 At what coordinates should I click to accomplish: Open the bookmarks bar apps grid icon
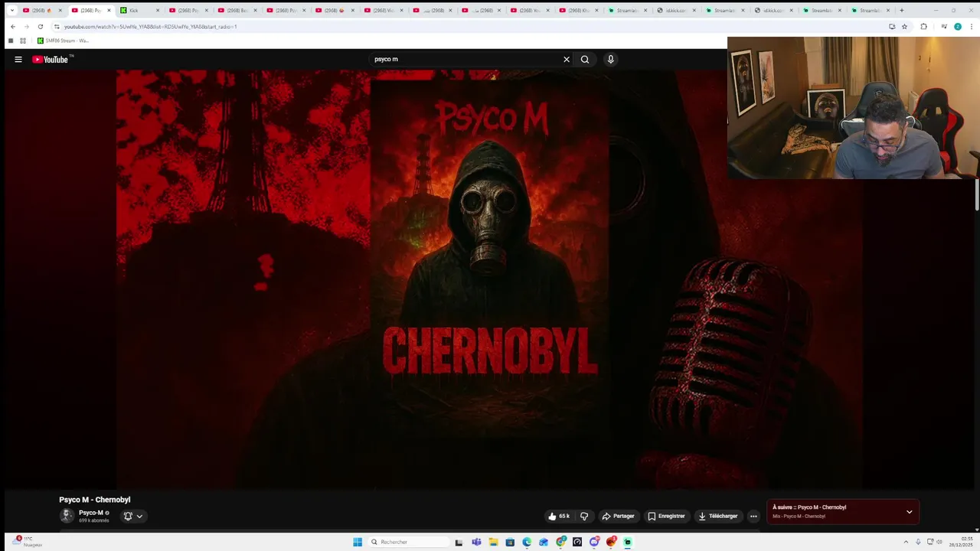click(22, 41)
